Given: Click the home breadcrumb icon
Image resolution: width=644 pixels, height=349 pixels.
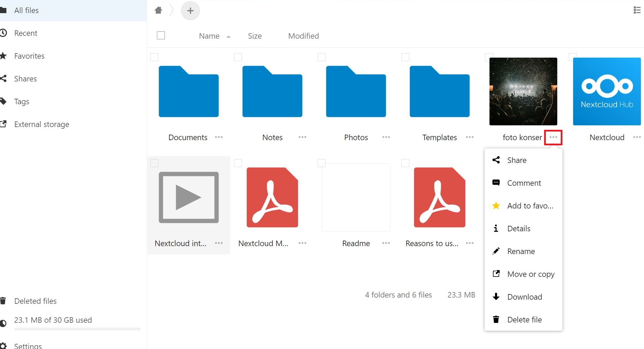Looking at the screenshot, I should coord(158,10).
